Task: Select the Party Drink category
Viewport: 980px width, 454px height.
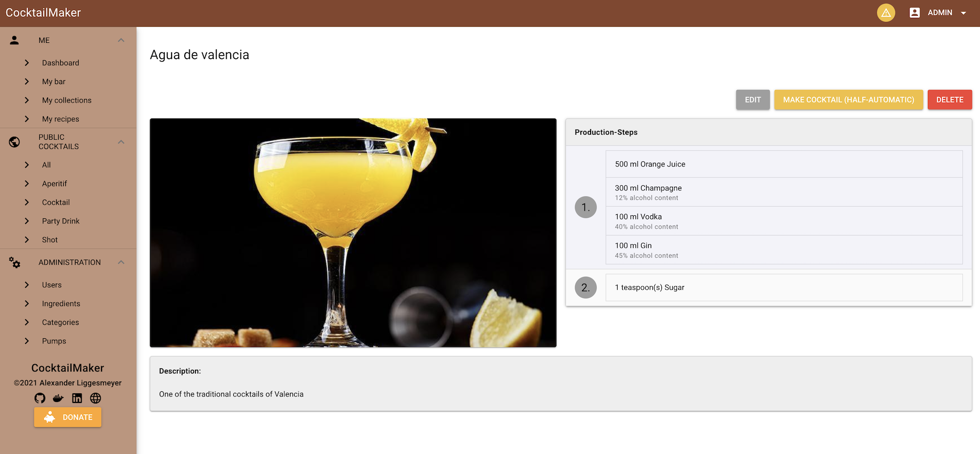Action: pyautogui.click(x=61, y=221)
